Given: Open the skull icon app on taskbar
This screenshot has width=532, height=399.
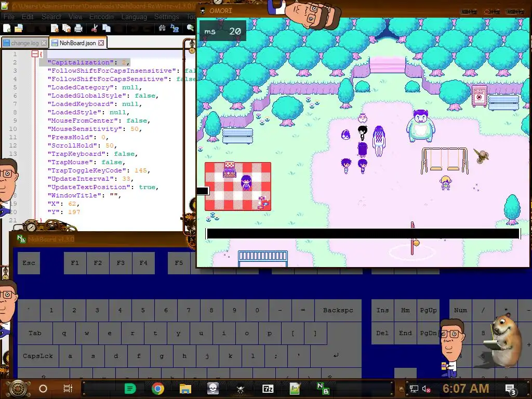Looking at the screenshot, I should click(213, 389).
